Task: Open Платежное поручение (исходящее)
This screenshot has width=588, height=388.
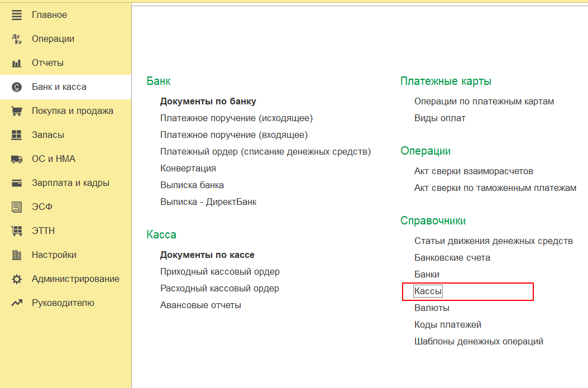Action: (x=236, y=118)
